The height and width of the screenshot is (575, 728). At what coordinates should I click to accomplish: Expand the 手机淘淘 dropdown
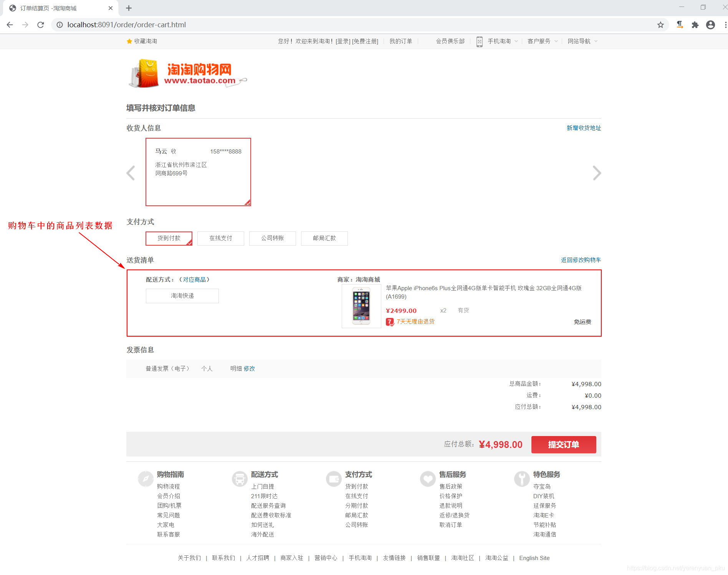click(x=516, y=41)
